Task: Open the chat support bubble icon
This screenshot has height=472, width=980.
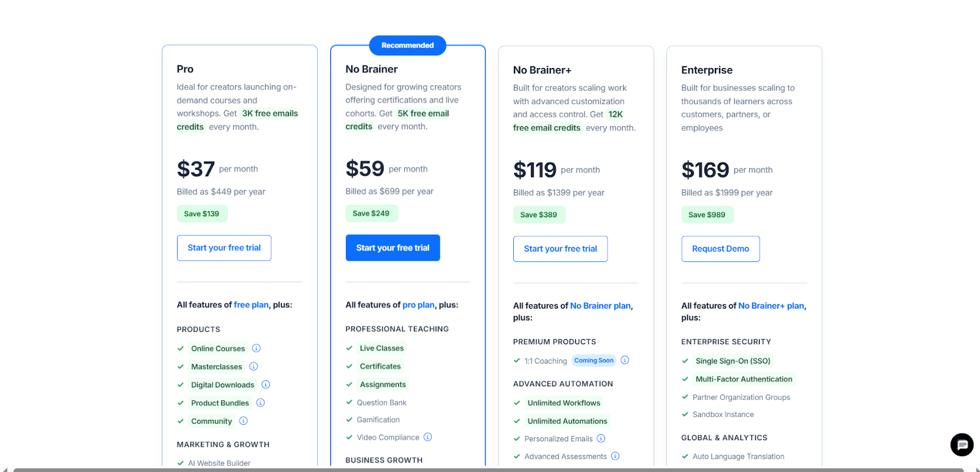Action: 962,444
